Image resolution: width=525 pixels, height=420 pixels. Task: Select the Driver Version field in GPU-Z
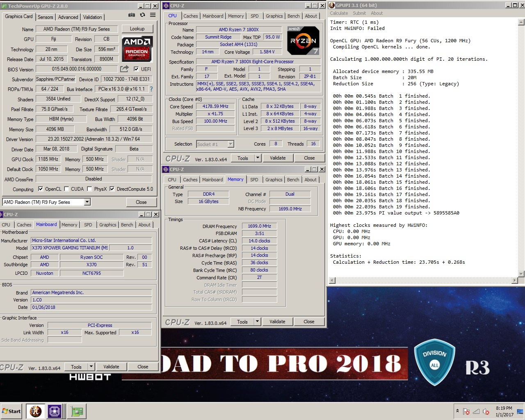94,139
